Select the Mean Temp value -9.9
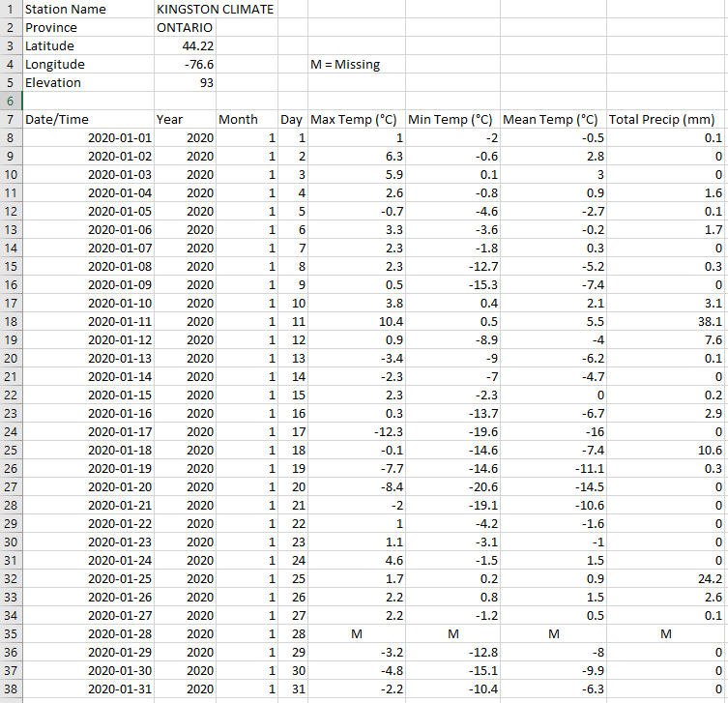This screenshot has height=703, width=728. coord(553,670)
